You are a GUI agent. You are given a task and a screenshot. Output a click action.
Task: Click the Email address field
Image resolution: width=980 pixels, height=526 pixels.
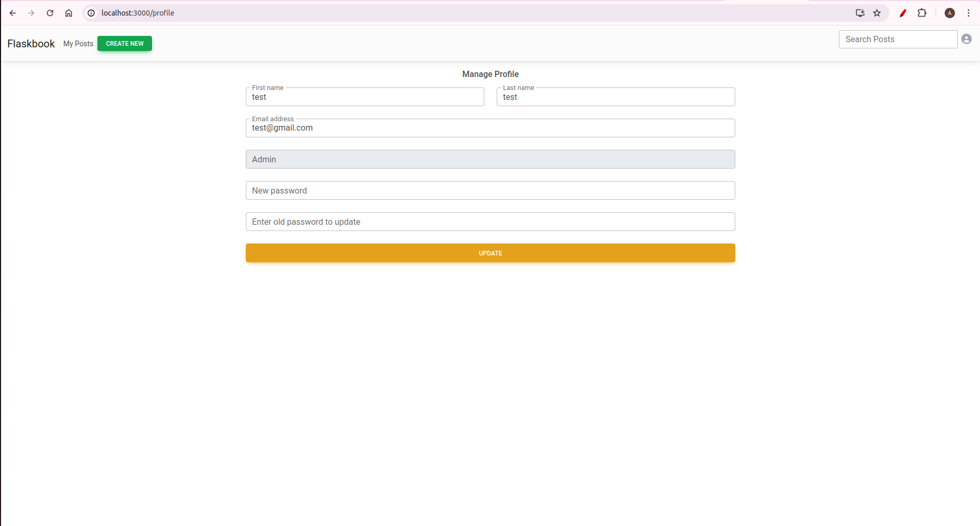(490, 128)
